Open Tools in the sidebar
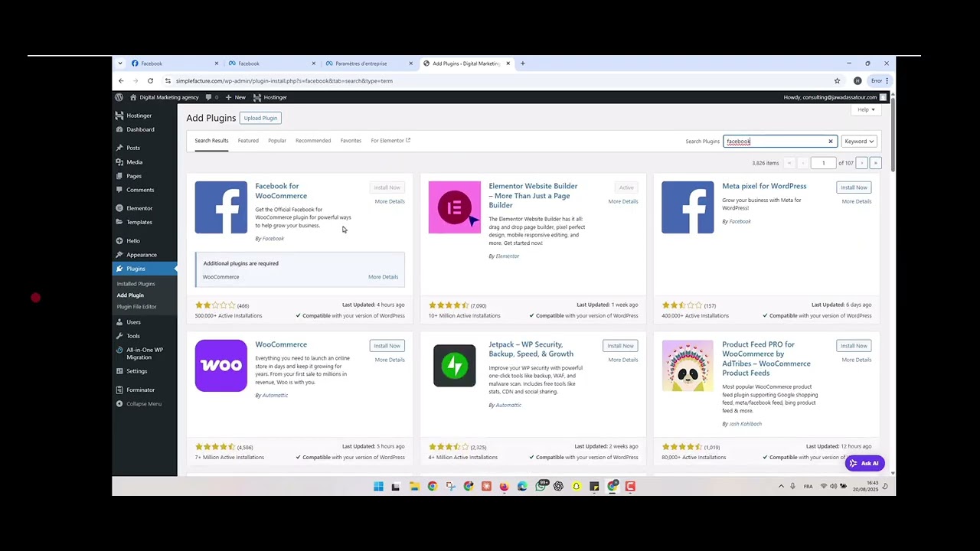This screenshot has height=551, width=980. [x=133, y=336]
